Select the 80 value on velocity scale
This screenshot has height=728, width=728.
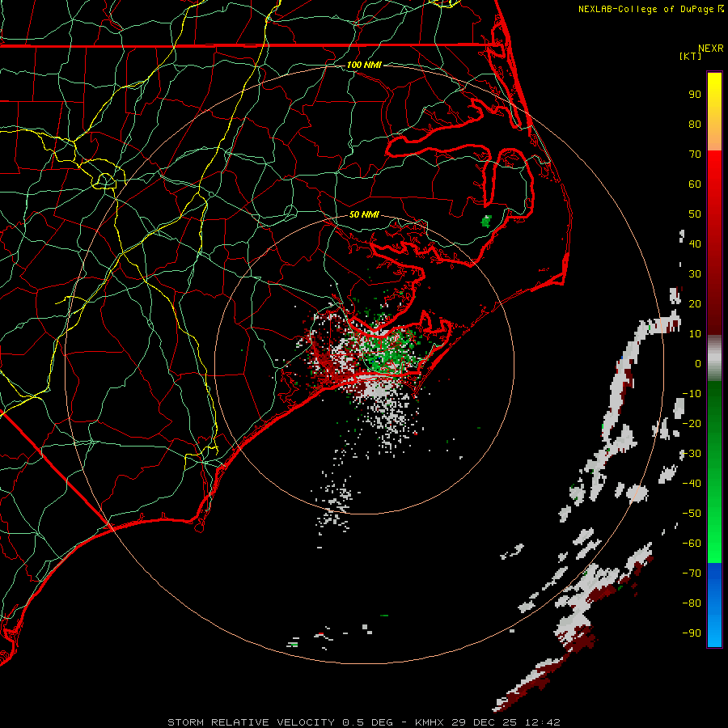(x=695, y=125)
